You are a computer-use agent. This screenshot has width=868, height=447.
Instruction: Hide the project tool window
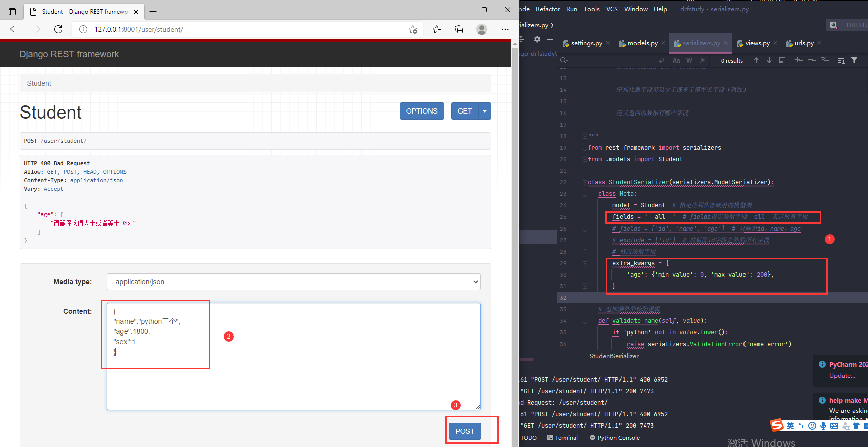pos(550,39)
